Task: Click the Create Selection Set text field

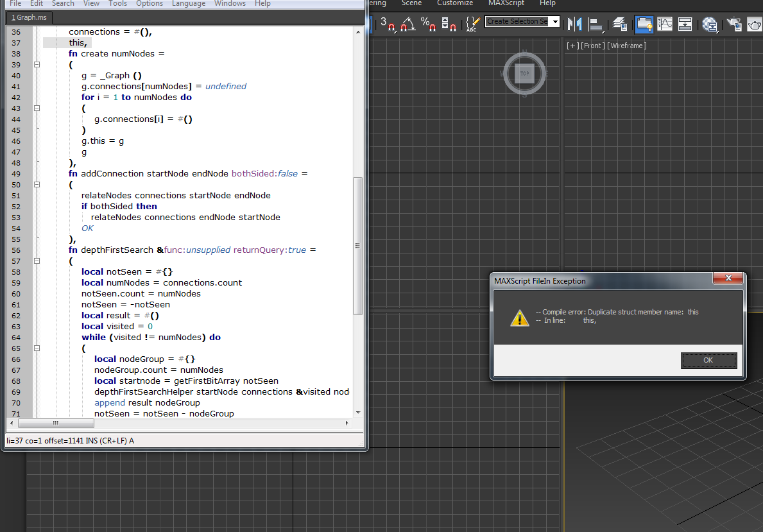Action: 517,21
